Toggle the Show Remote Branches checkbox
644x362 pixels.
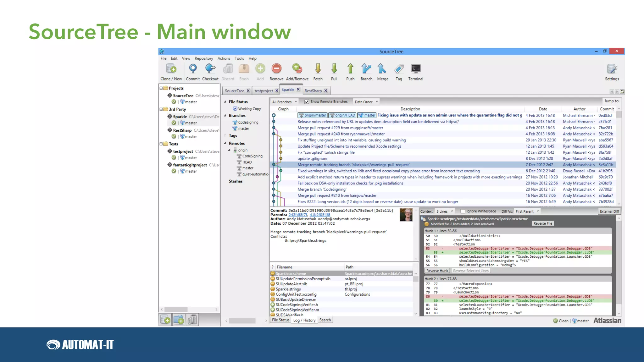307,102
